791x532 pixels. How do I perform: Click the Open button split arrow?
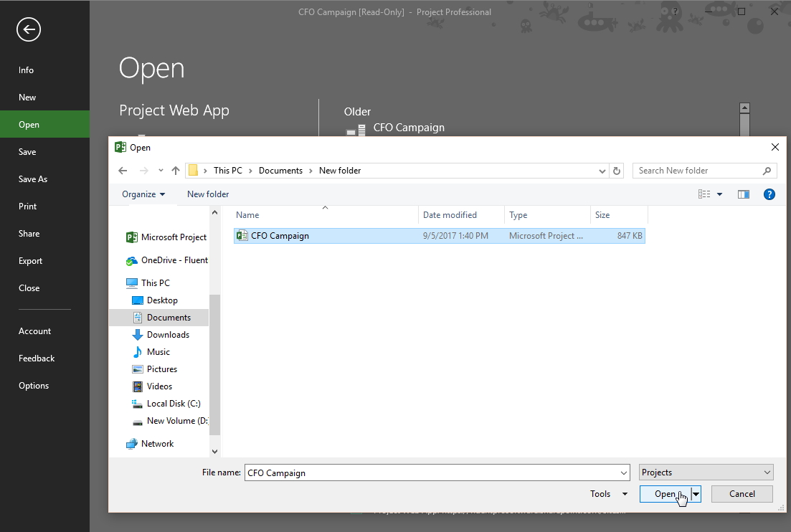click(x=696, y=494)
